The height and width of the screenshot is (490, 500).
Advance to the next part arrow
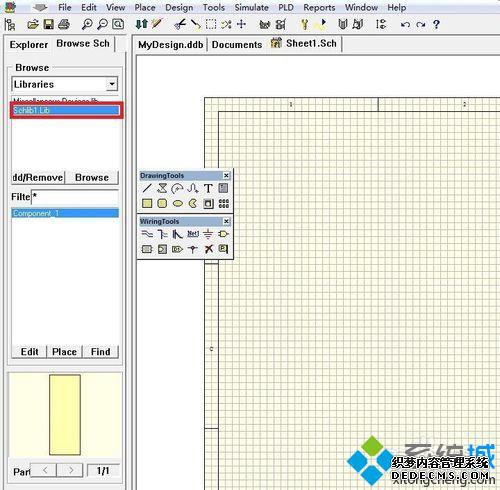(x=70, y=470)
